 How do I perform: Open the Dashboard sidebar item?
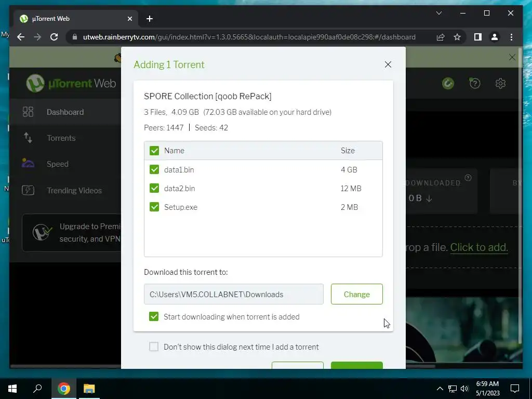click(x=65, y=112)
